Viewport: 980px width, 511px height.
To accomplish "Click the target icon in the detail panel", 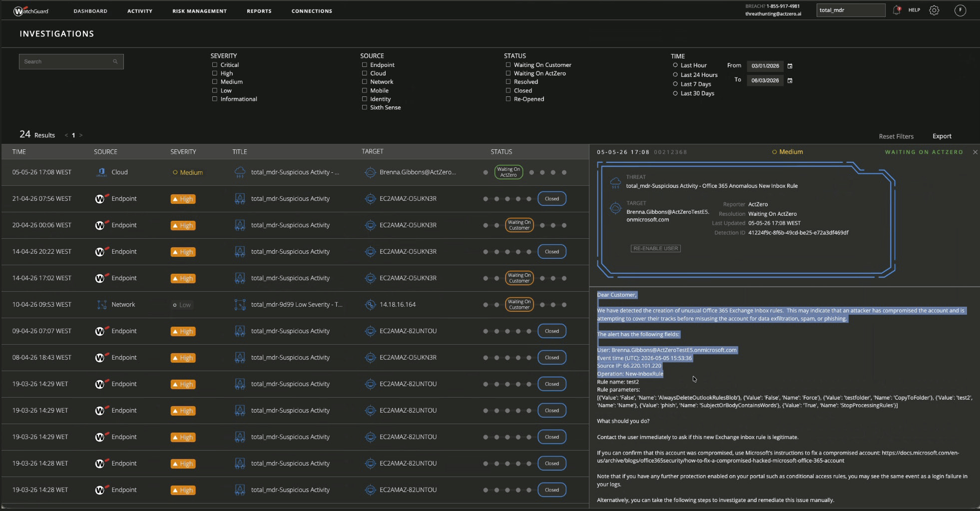I will pos(615,208).
